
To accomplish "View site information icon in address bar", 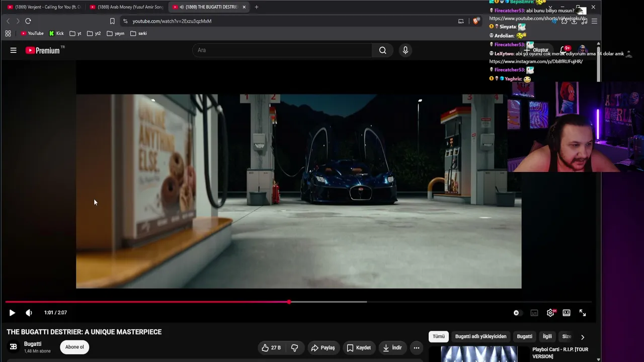I will tap(125, 21).
